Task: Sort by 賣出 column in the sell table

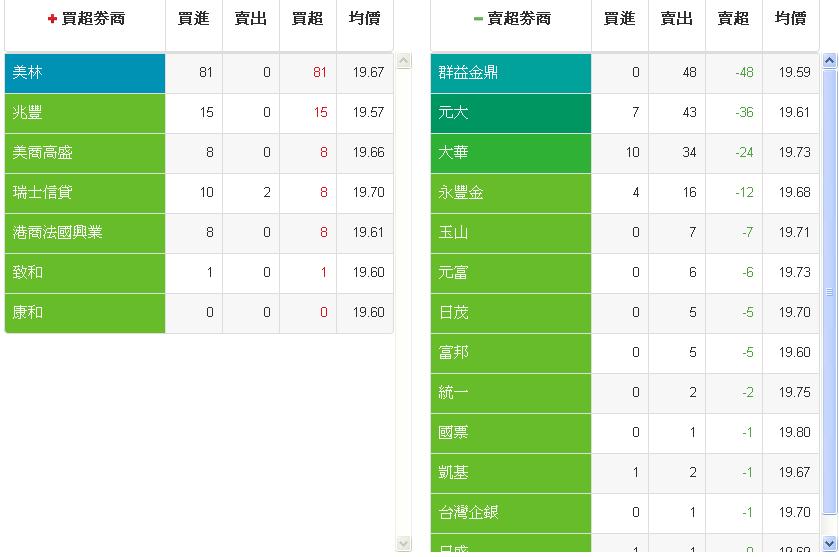Action: [x=677, y=19]
